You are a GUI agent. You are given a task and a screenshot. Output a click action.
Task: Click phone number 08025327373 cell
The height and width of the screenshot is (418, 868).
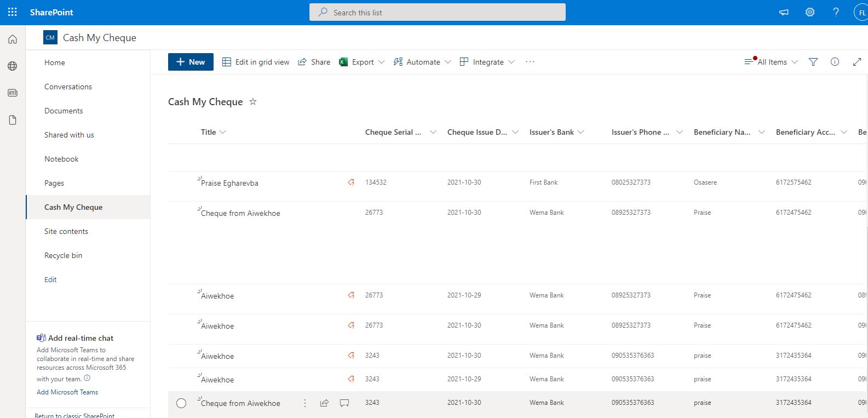click(x=631, y=182)
